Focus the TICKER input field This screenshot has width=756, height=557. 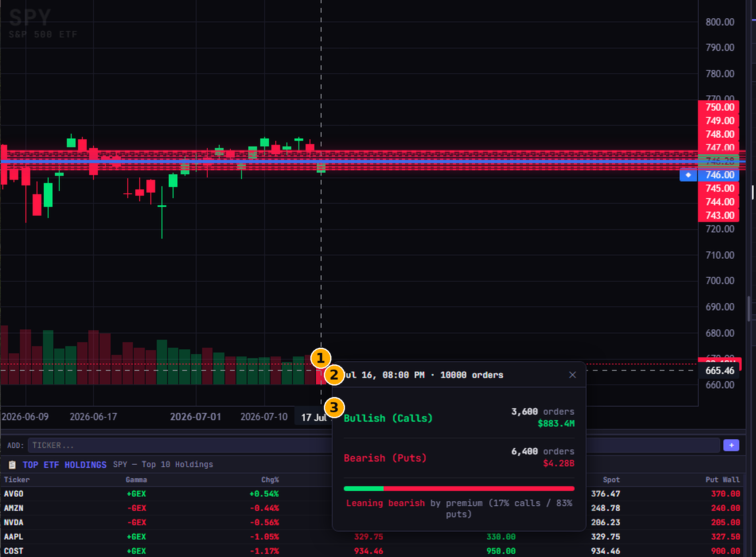(374, 445)
